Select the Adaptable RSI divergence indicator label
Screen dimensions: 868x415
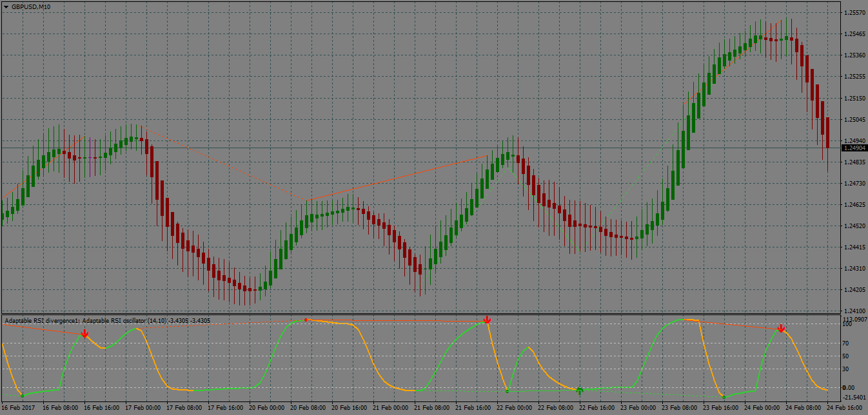point(107,320)
